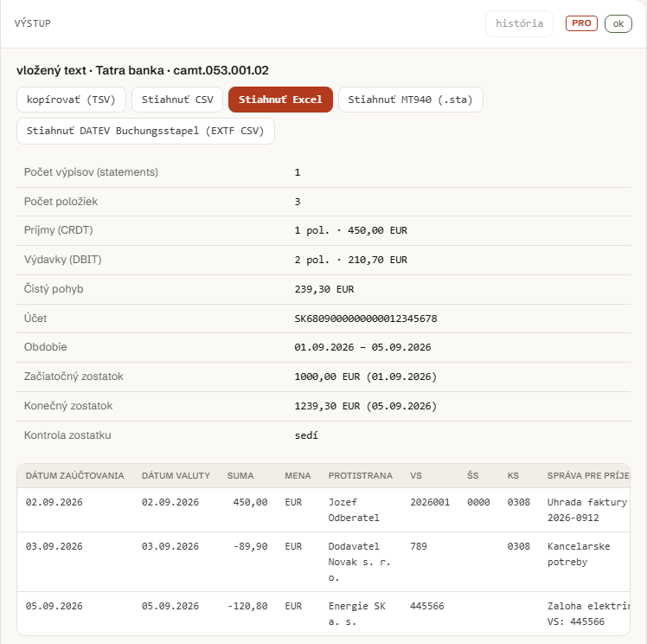Click the SUMA column header
Image resolution: width=647 pixels, height=644 pixels.
pyautogui.click(x=240, y=475)
